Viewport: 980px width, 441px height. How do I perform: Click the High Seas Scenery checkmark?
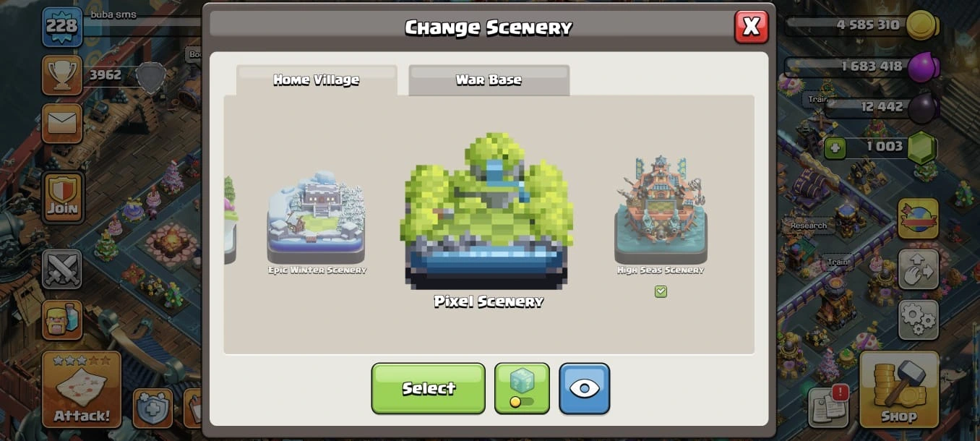(x=661, y=291)
